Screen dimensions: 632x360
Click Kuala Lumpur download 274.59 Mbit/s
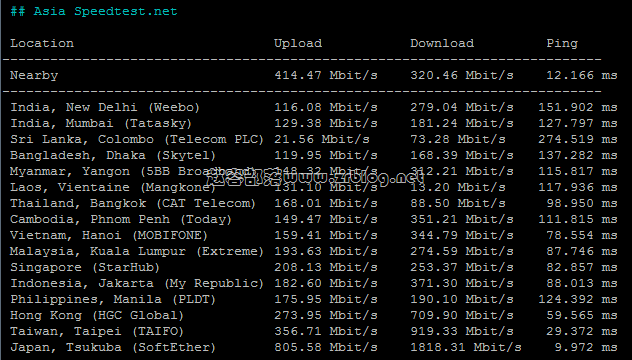point(462,252)
